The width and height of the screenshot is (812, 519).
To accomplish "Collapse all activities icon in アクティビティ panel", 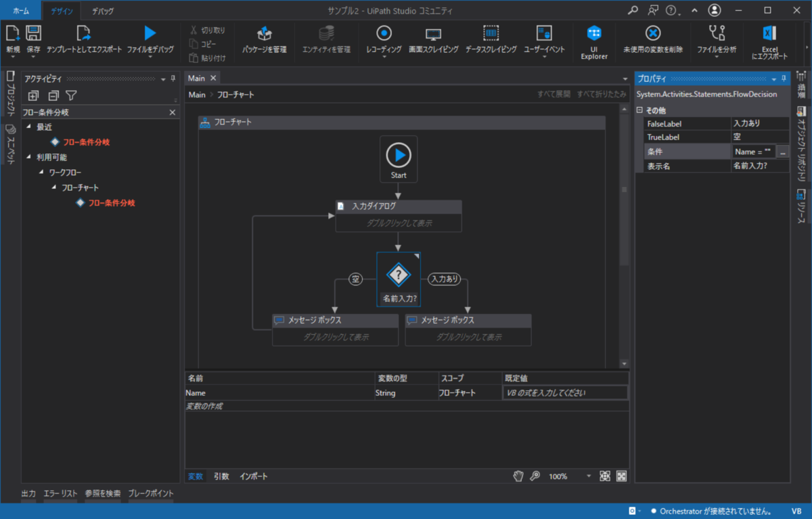I will pos(53,96).
